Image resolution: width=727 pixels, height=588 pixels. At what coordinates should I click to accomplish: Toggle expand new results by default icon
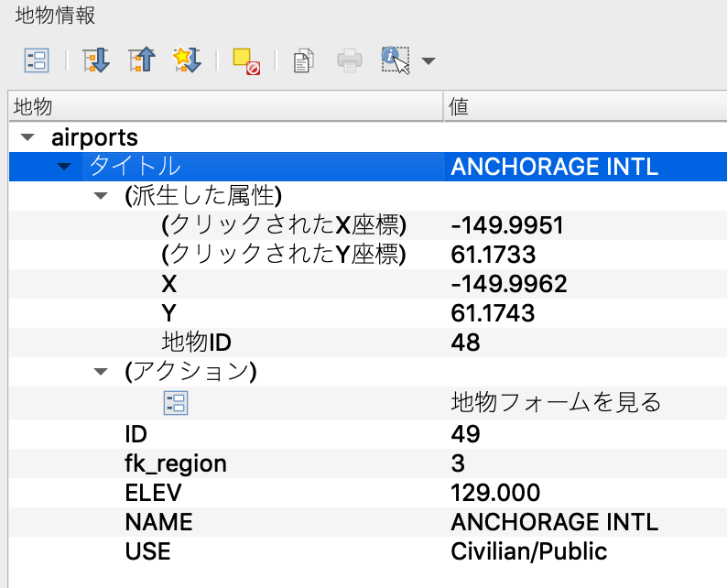coord(188,60)
